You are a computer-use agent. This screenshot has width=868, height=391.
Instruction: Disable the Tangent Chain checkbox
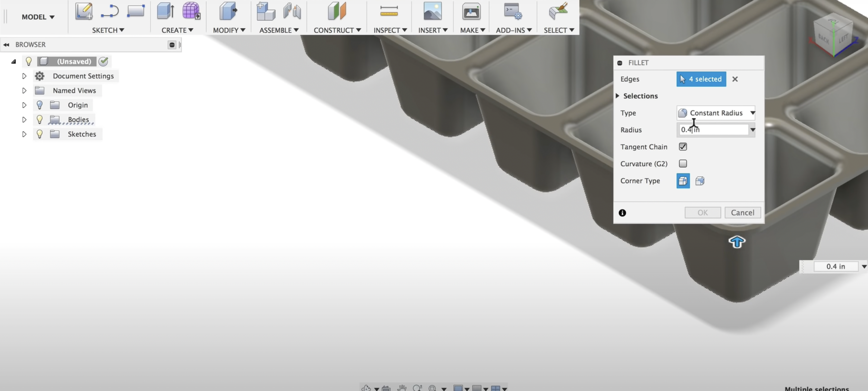683,146
